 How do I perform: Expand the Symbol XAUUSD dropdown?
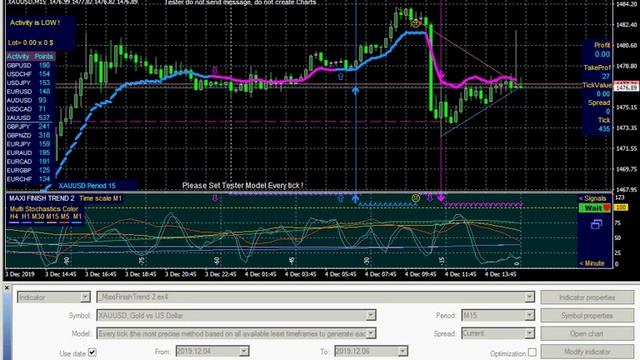tap(371, 315)
